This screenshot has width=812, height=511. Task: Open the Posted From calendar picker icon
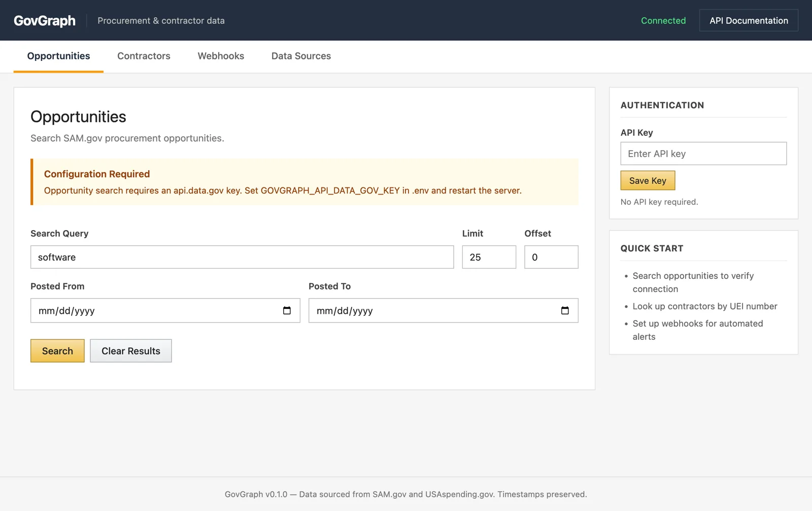tap(287, 310)
